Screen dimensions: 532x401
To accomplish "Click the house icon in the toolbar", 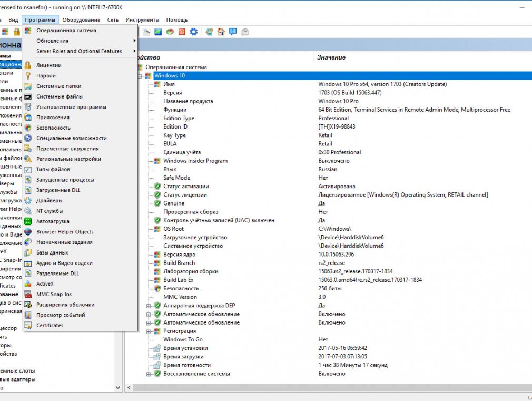I will point(221,32).
